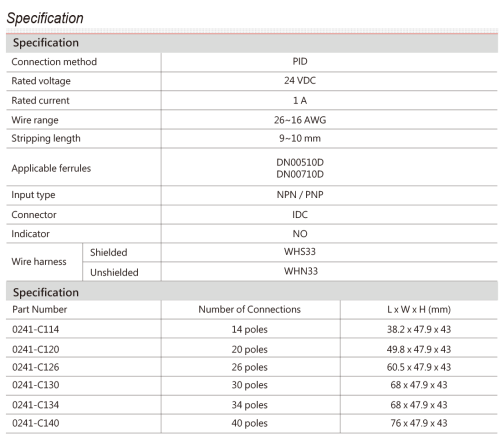The width and height of the screenshot is (500, 446).
Task: Select the 30 poles cell
Action: [249, 385]
